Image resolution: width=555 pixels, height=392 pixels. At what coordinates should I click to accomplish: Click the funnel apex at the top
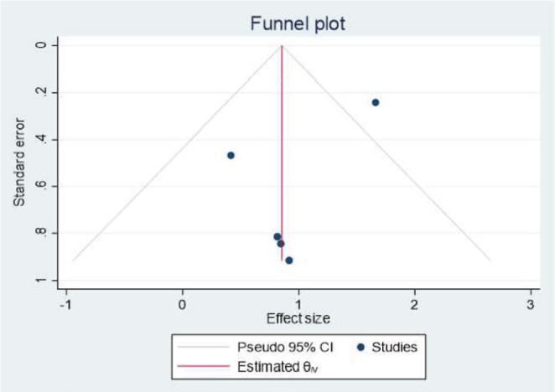[x=282, y=46]
